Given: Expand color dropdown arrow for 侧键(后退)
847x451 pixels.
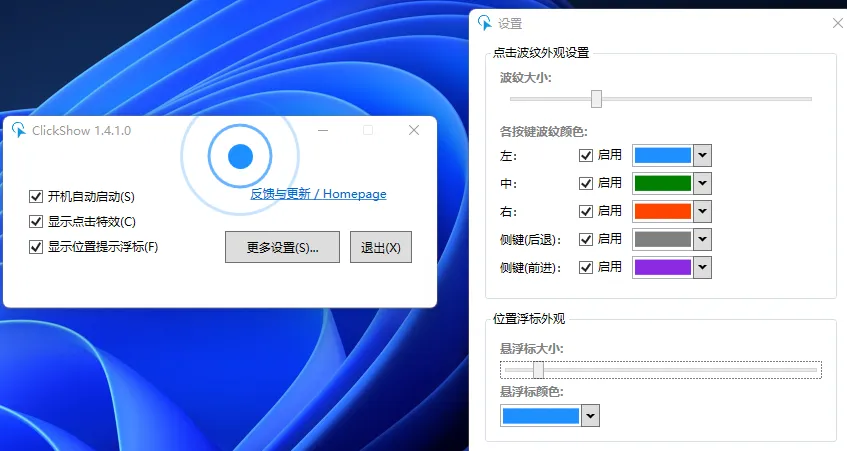Looking at the screenshot, I should [702, 239].
